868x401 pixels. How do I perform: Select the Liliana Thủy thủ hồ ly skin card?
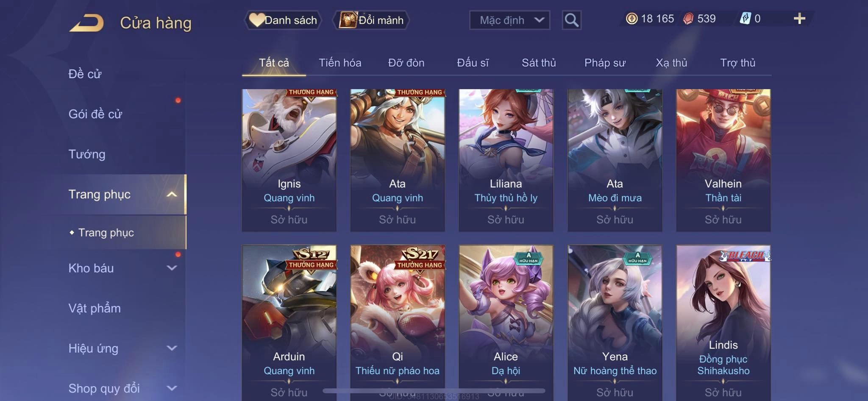[x=506, y=160]
